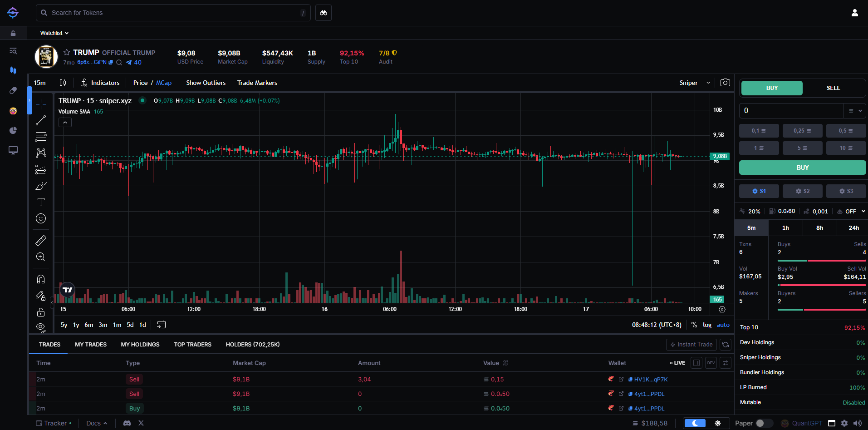Select the 24h stats tab
Viewport: 868px width, 430px height.
tap(853, 228)
